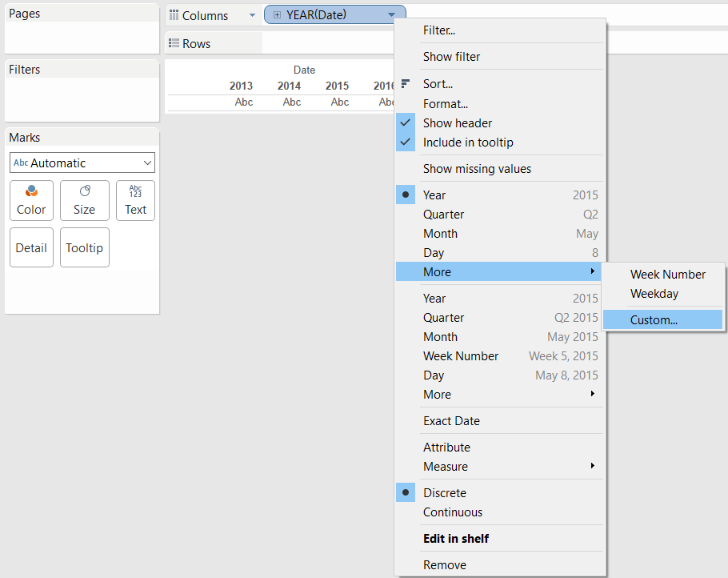This screenshot has width=728, height=578.
Task: Click the Size marks card icon
Action: [84, 191]
